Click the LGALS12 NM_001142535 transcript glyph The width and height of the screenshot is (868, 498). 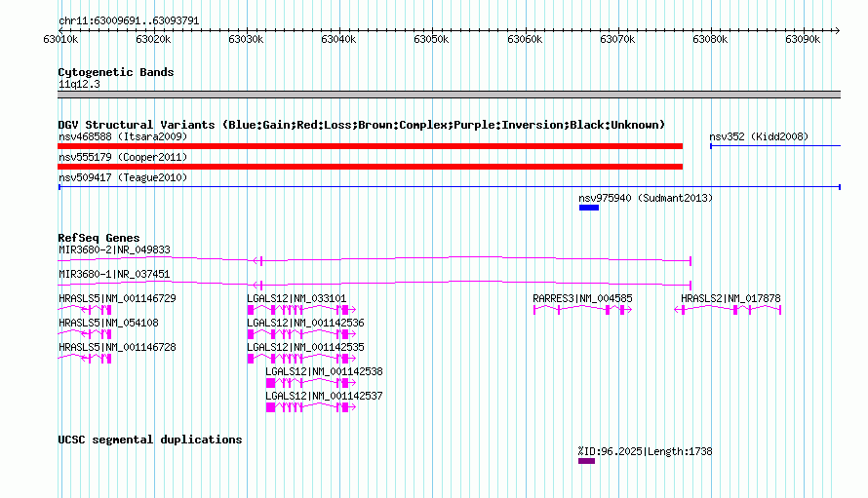pyautogui.click(x=301, y=359)
